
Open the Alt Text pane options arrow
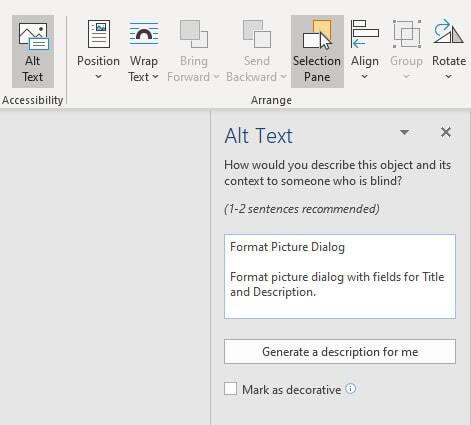click(404, 133)
